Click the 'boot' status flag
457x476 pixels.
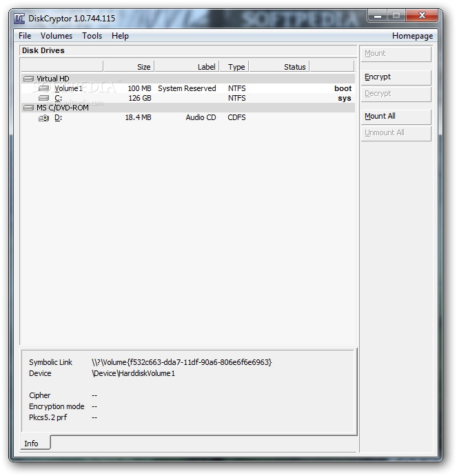pyautogui.click(x=343, y=88)
